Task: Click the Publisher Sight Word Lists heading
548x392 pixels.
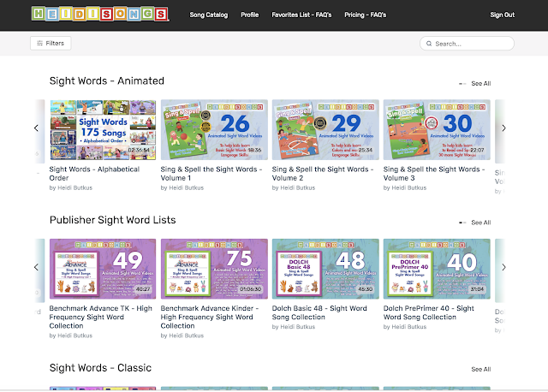Action: pos(112,220)
